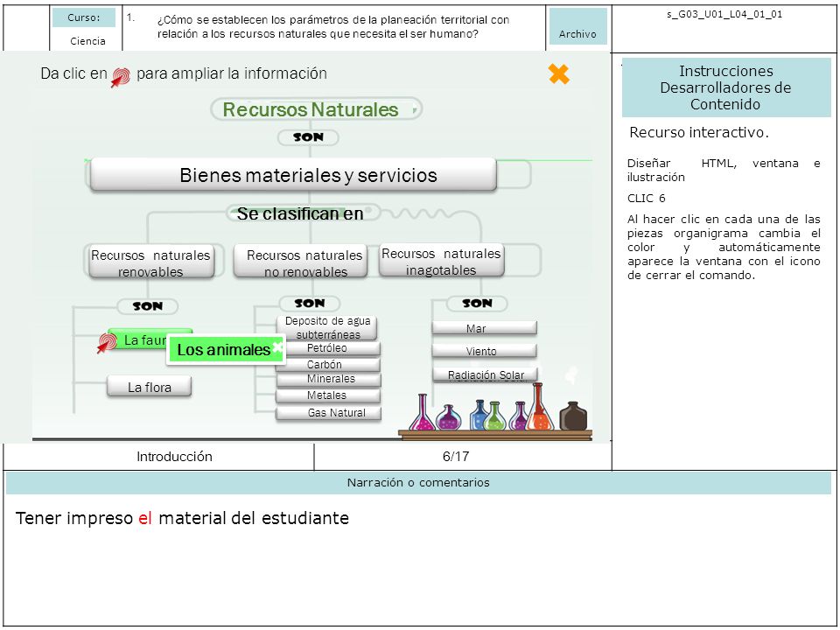The width and height of the screenshot is (840, 630).
Task: Select the Metales item
Action: [328, 395]
